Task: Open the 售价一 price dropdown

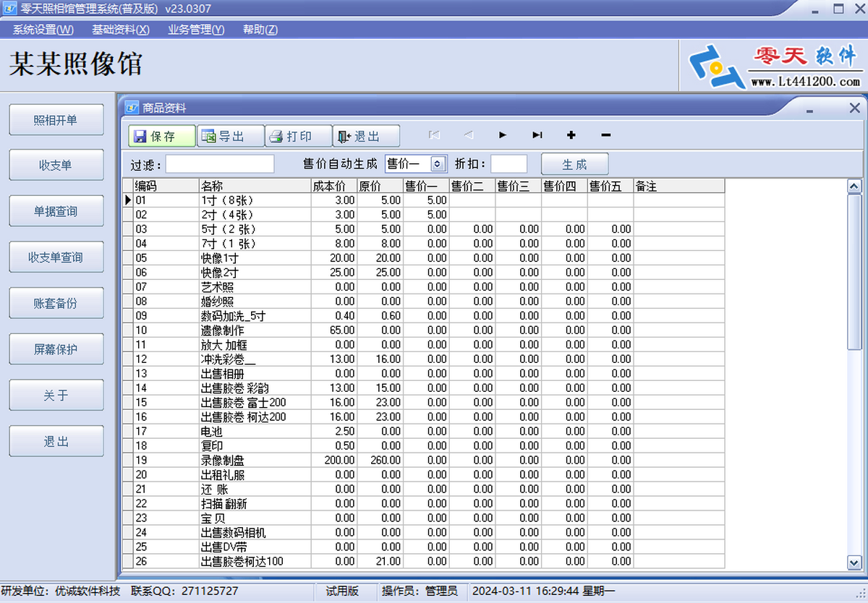Action: (437, 163)
